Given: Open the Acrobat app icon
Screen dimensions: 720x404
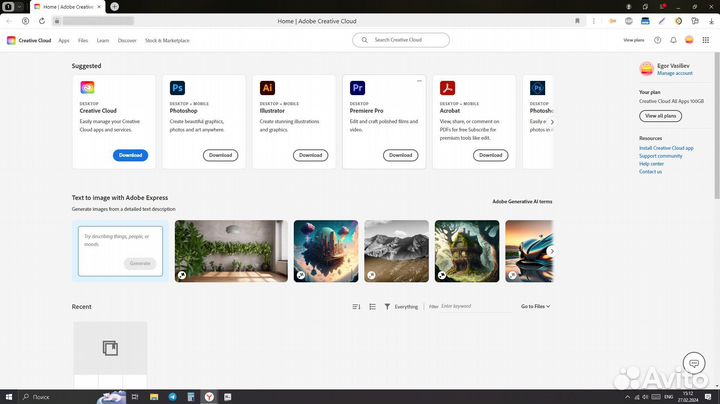Looking at the screenshot, I should [x=447, y=88].
